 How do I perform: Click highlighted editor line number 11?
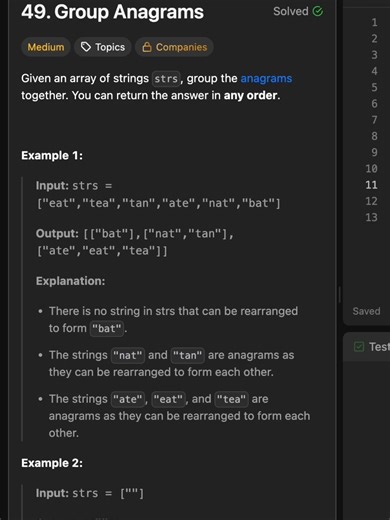[371, 185]
